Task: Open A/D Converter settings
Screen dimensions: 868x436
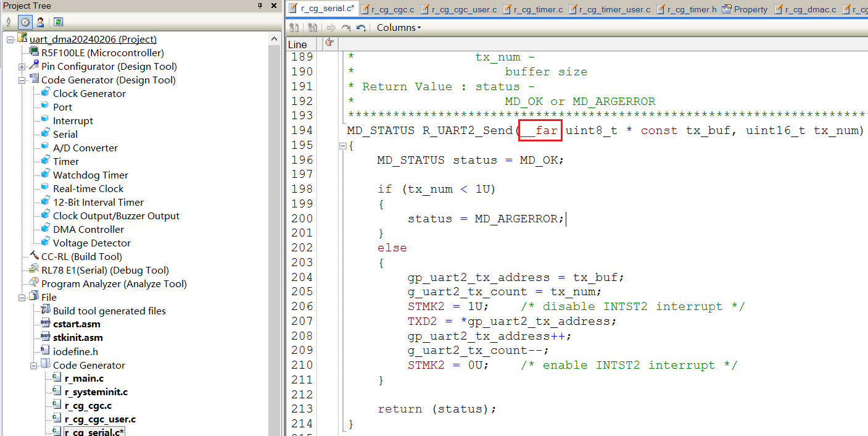Action: coord(85,148)
